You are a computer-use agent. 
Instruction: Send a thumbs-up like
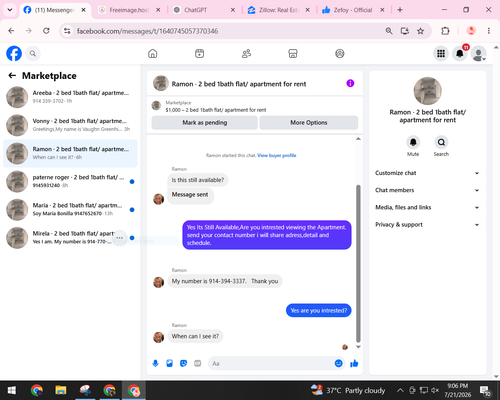[x=354, y=363]
